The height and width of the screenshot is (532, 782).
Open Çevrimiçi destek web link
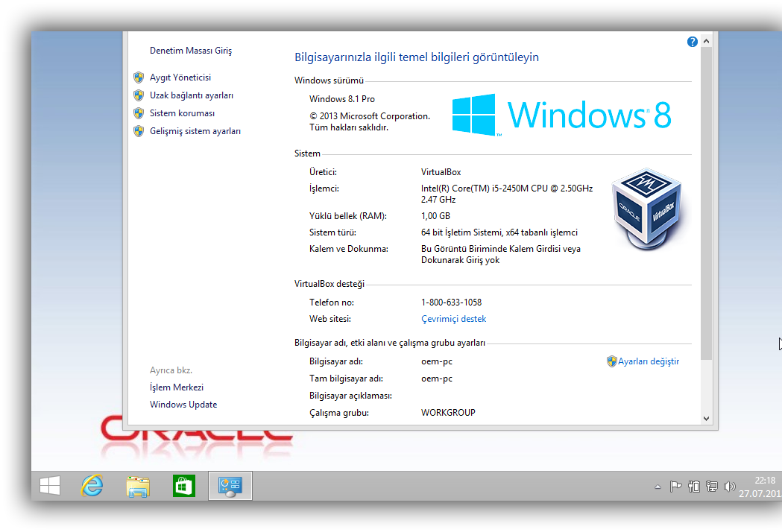[453, 319]
